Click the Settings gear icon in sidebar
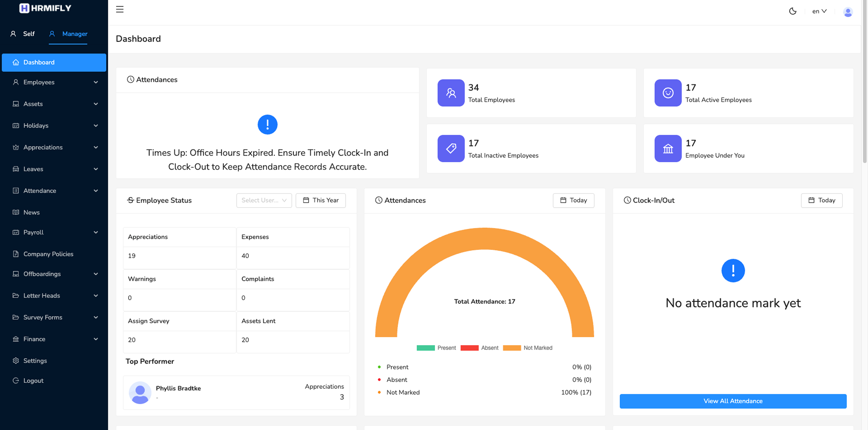 pos(15,360)
